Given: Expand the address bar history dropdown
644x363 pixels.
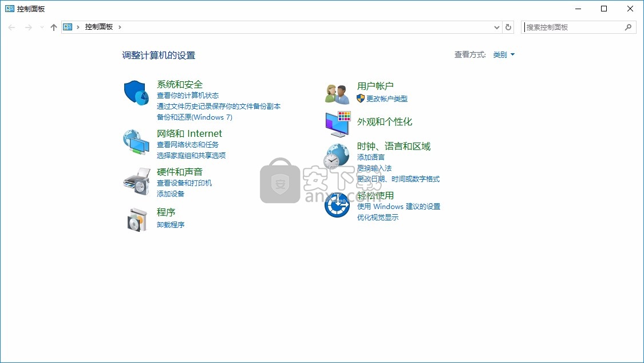Looking at the screenshot, I should (x=496, y=27).
